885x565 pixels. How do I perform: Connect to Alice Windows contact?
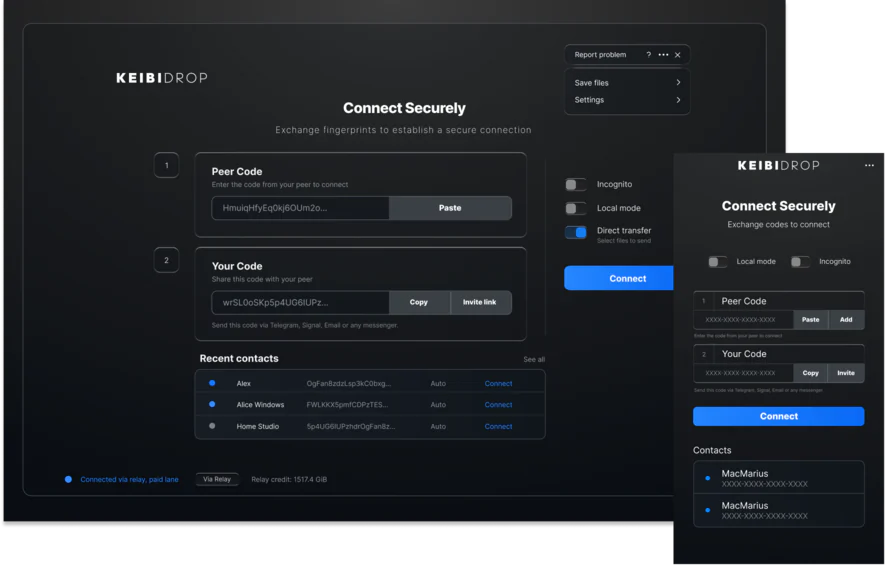[498, 405]
